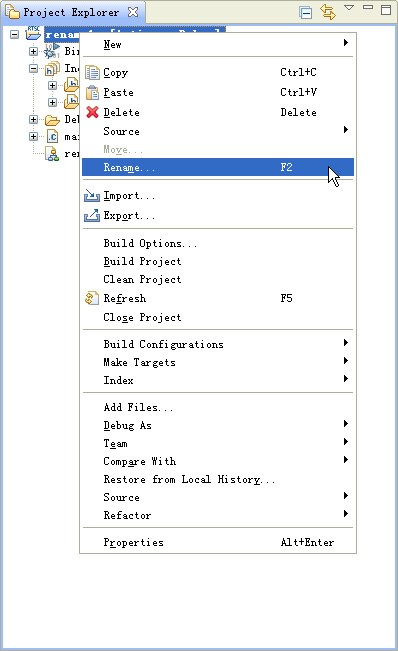
Task: Choose Build Project from the menu
Action: (x=142, y=261)
